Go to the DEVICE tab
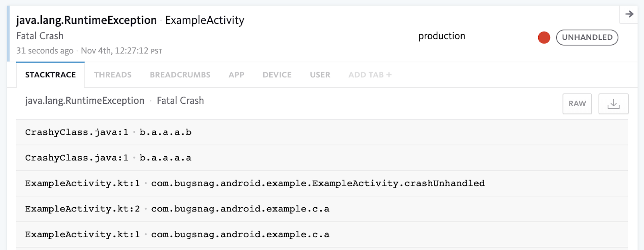Screen dimensions: 644x250 277,75
